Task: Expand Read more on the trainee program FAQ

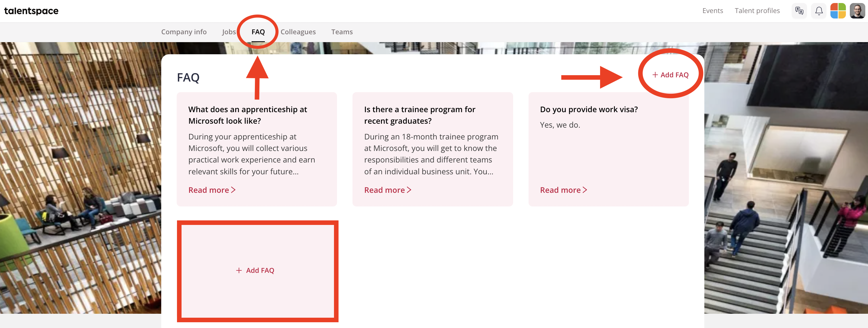Action: click(388, 190)
